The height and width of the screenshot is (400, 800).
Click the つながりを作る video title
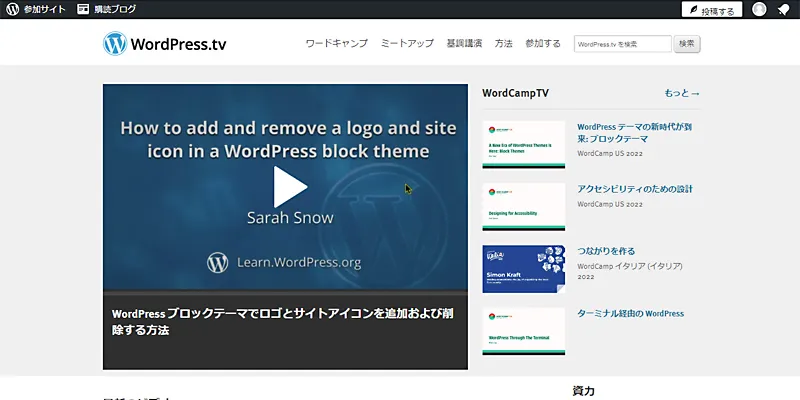606,251
